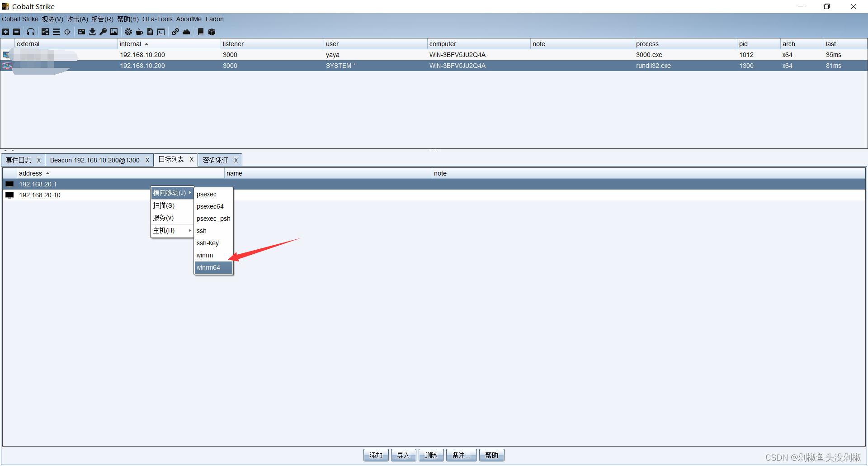Select psexec64 option
868x466 pixels.
[x=213, y=206]
